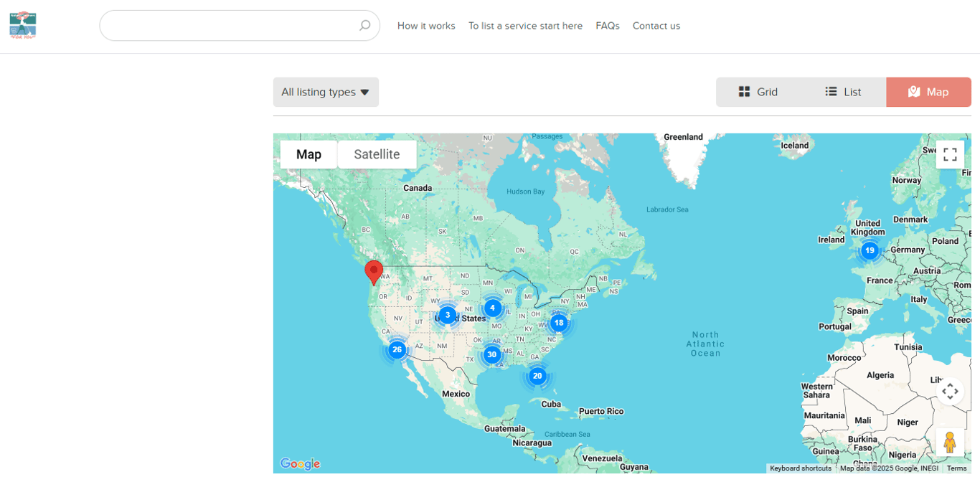Expand the All listing types dropdown
The width and height of the screenshot is (980, 482).
[326, 92]
